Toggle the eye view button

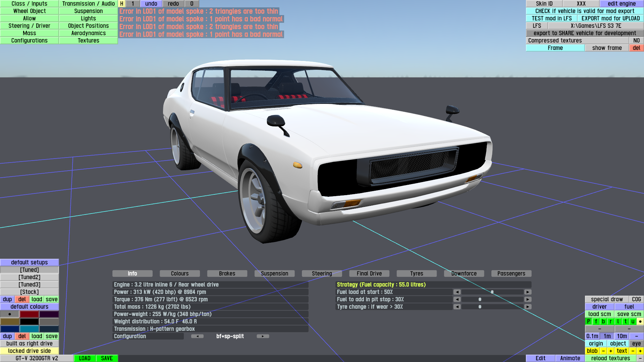click(x=636, y=344)
